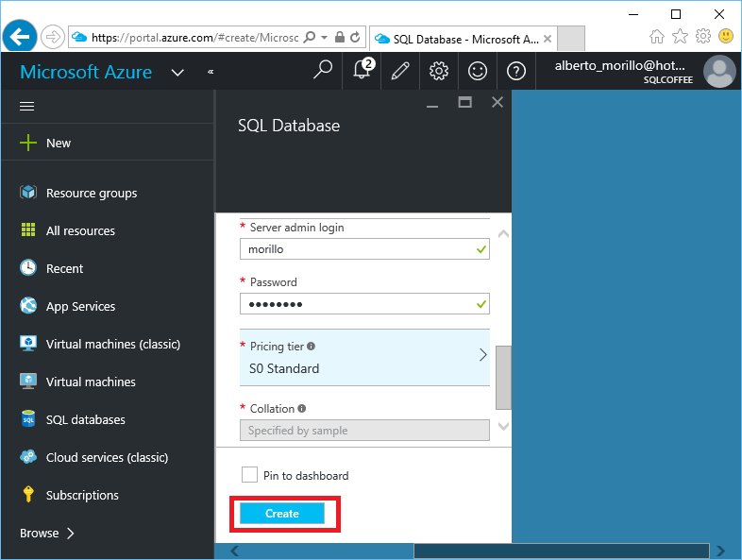Click the blade scroll down arrow
This screenshot has width=742, height=560.
click(x=503, y=426)
